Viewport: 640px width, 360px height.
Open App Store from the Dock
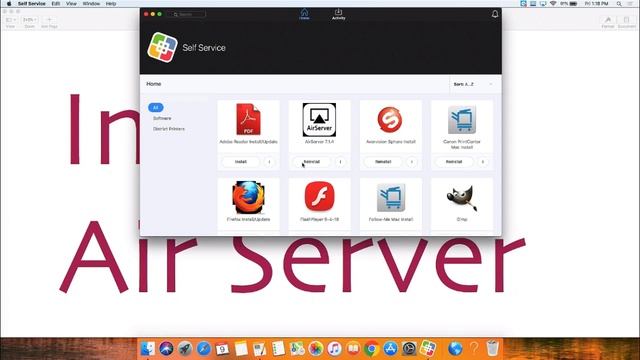pyautogui.click(x=390, y=349)
